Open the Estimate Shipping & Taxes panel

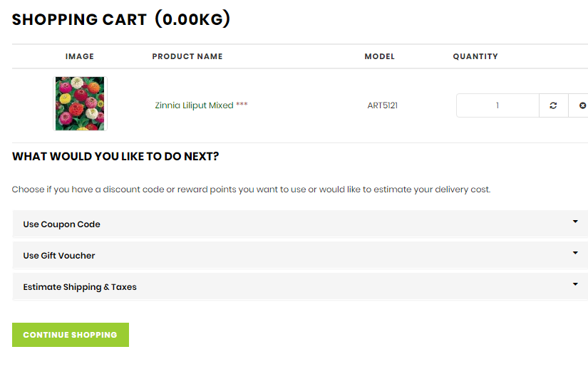click(80, 287)
